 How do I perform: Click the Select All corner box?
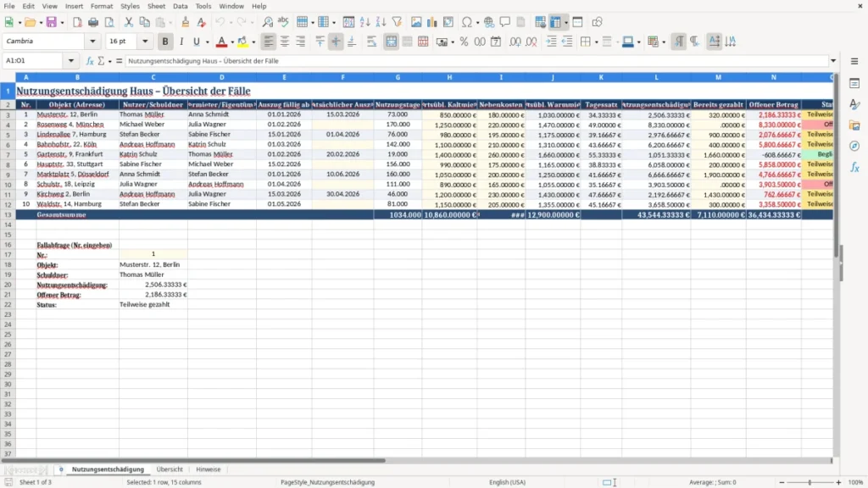tap(8, 77)
